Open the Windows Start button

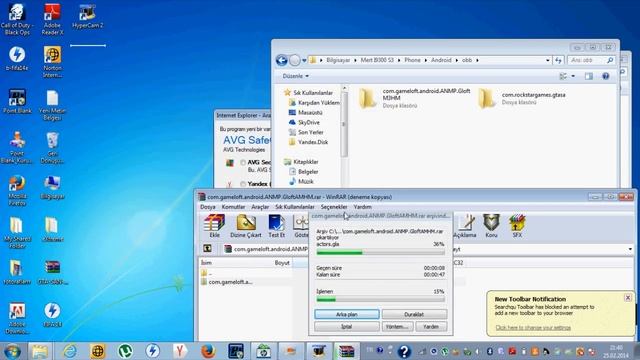point(12,351)
